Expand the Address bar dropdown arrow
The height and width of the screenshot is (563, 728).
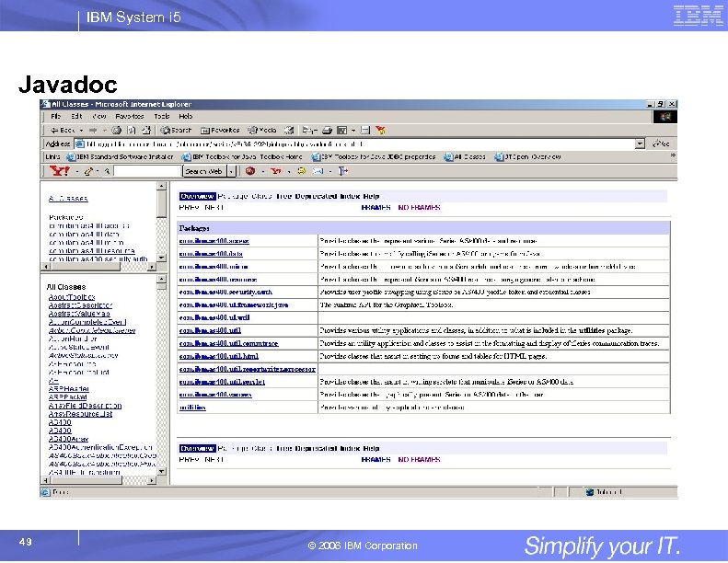(x=641, y=144)
